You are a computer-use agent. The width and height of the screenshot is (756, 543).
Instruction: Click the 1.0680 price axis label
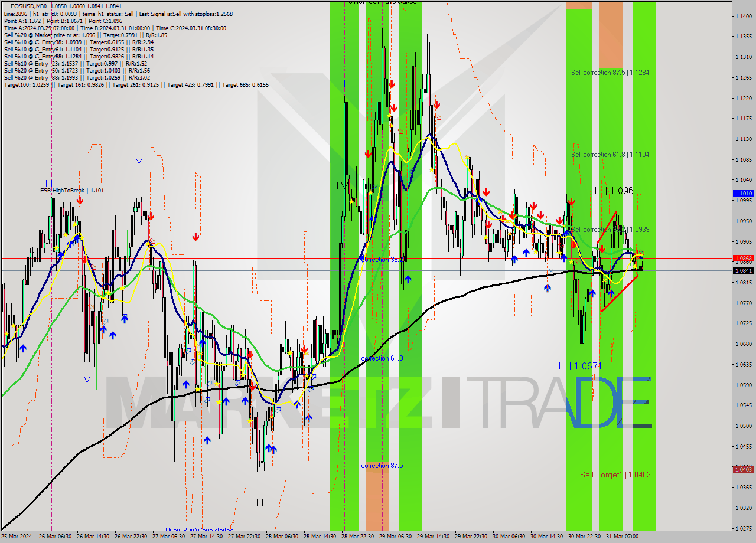tap(743, 344)
